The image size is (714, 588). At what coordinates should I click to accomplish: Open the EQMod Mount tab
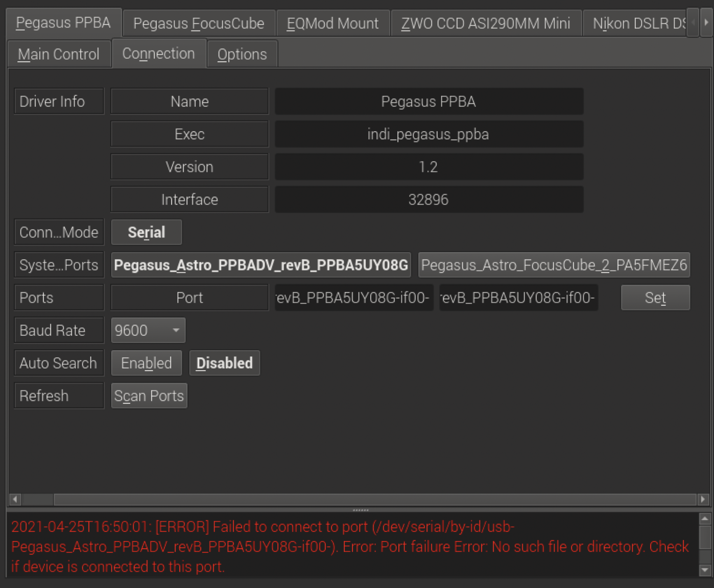point(333,23)
